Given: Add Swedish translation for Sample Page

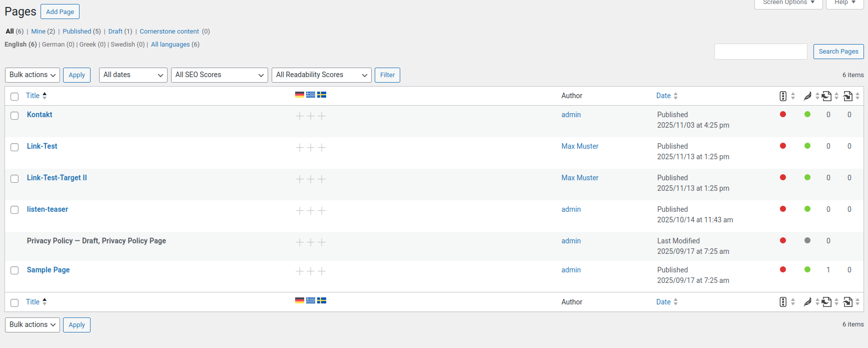Looking at the screenshot, I should [x=322, y=271].
